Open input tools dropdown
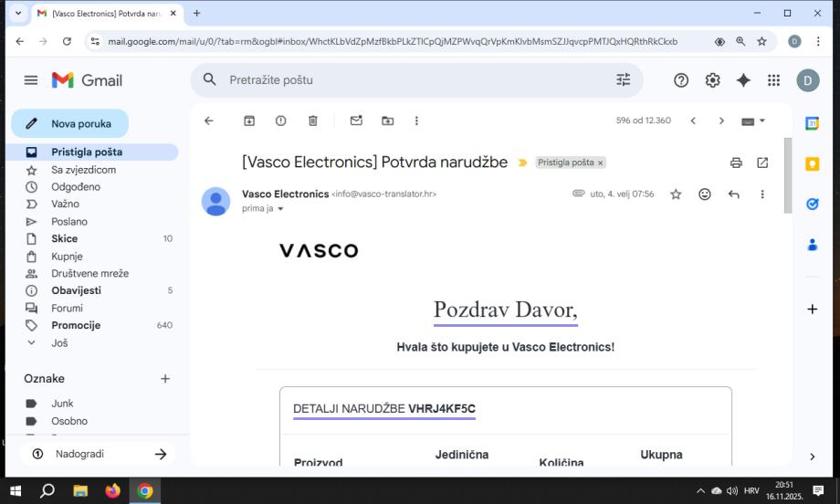Image resolution: width=840 pixels, height=504 pixels. tap(753, 121)
